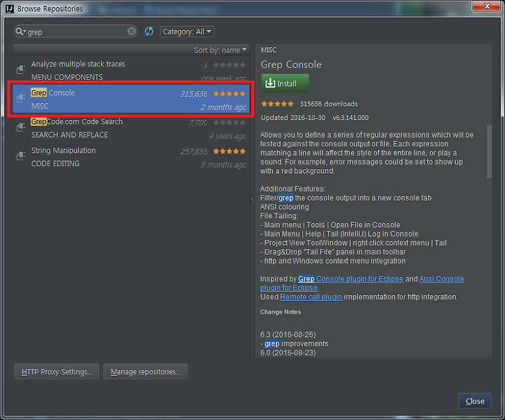Clear the grep search text with X icon
505x420 pixels.
(x=131, y=32)
